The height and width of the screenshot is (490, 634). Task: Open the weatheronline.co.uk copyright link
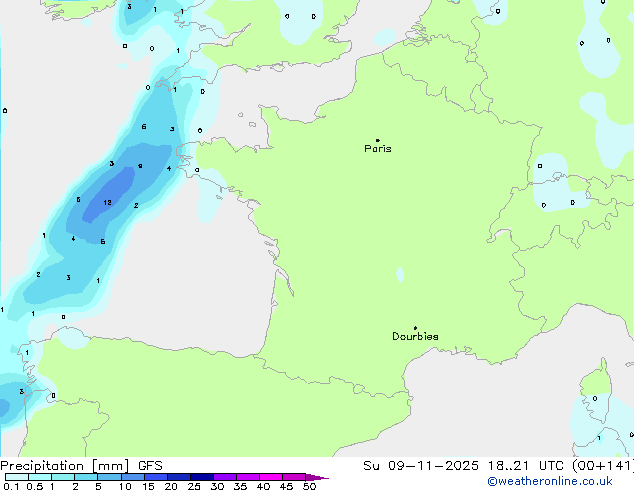pos(550,481)
